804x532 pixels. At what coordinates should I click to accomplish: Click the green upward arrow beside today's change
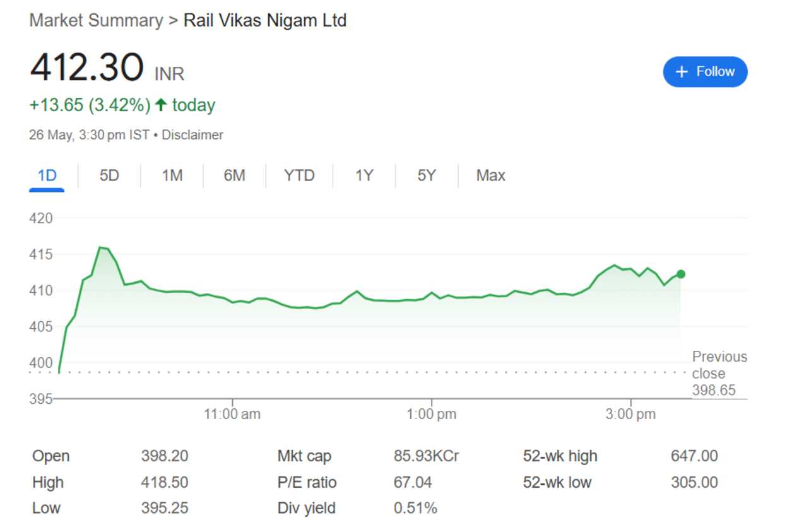click(x=162, y=104)
